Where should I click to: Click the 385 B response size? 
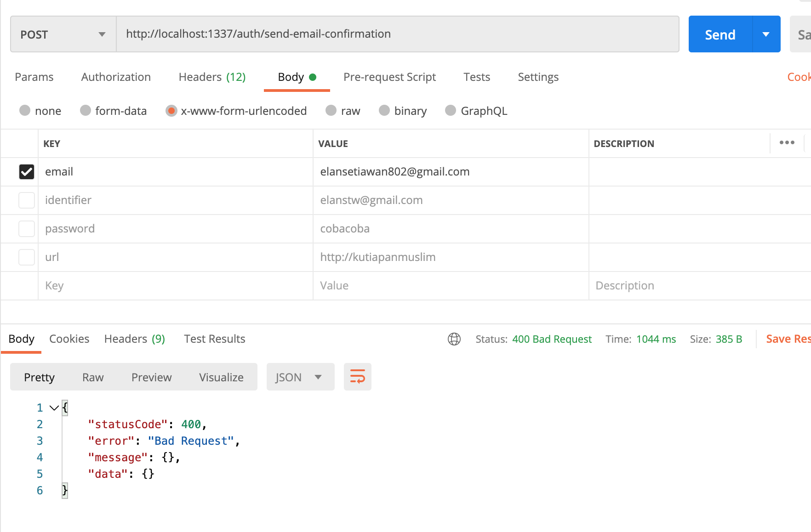[x=729, y=339]
